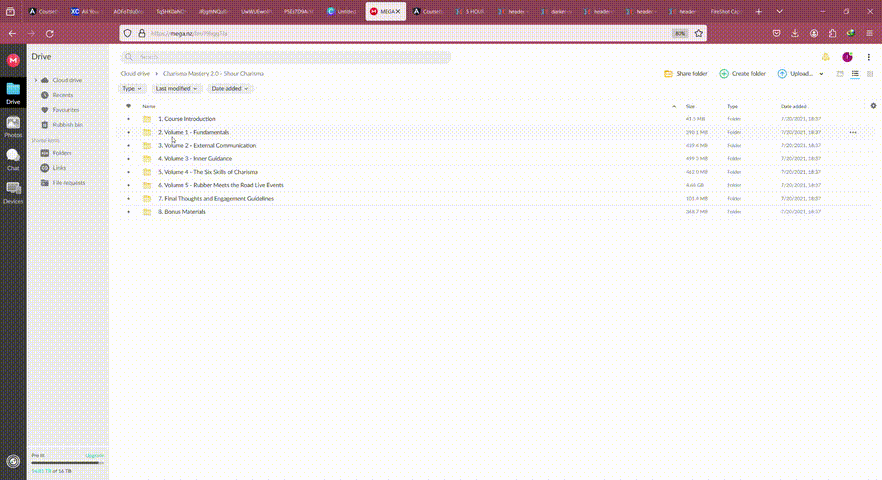Click the dot beside 8. Bonus Materials
The width and height of the screenshot is (882, 480).
pyautogui.click(x=128, y=212)
